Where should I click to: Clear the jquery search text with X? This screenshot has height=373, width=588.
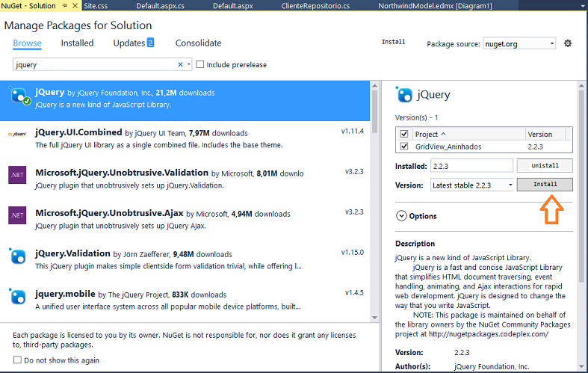pyautogui.click(x=180, y=64)
